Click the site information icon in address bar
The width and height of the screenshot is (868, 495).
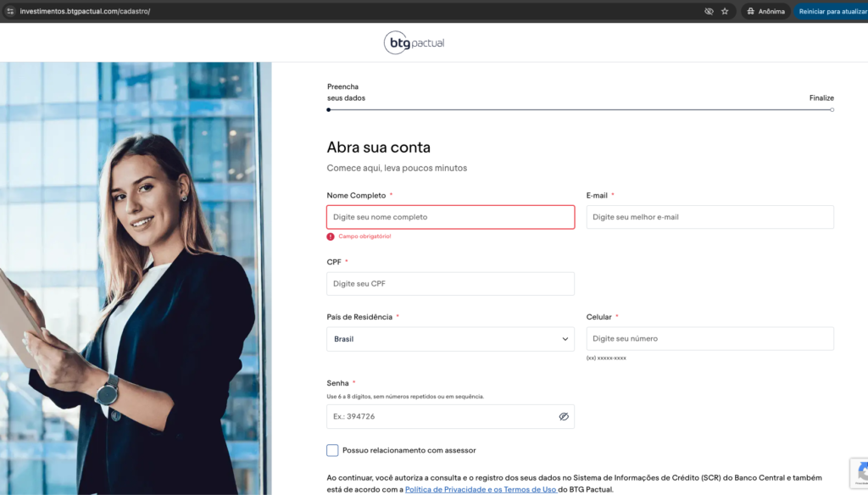point(10,11)
